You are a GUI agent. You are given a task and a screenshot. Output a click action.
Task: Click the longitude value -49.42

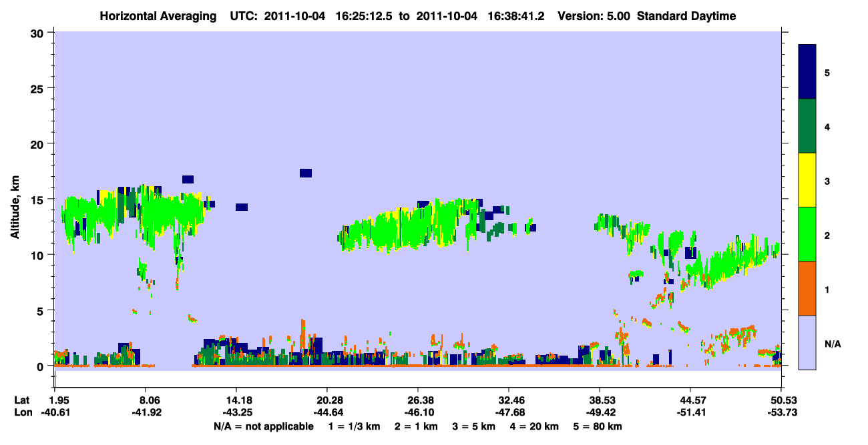tap(600, 412)
